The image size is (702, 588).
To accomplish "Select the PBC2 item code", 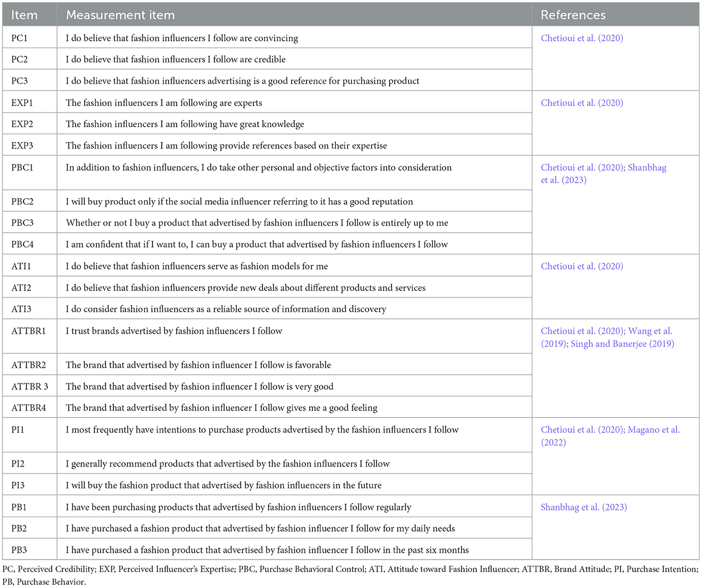I will pos(22,202).
